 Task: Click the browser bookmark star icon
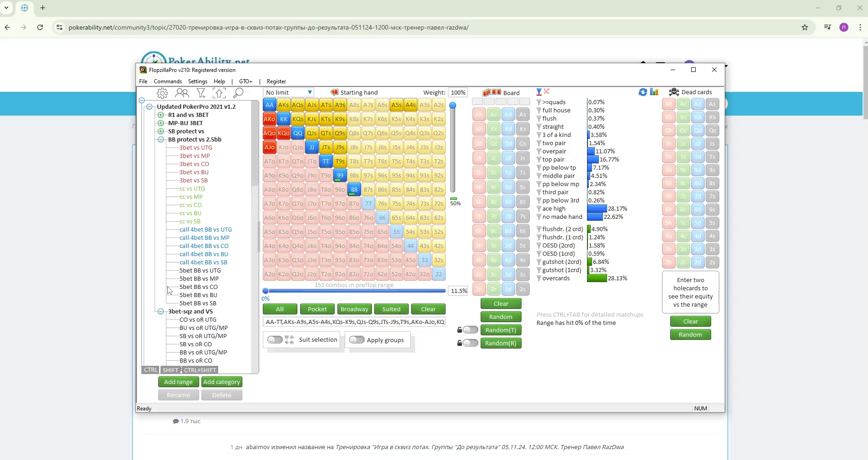point(805,27)
